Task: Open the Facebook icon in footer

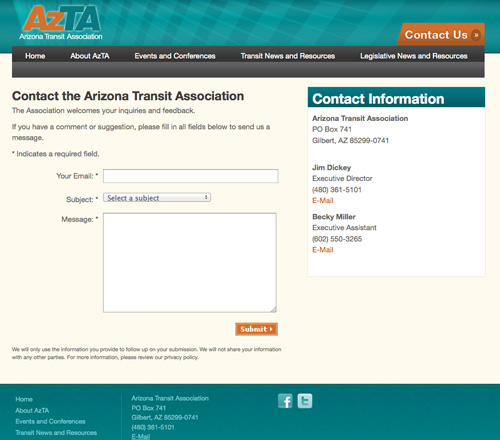Action: pyautogui.click(x=285, y=401)
